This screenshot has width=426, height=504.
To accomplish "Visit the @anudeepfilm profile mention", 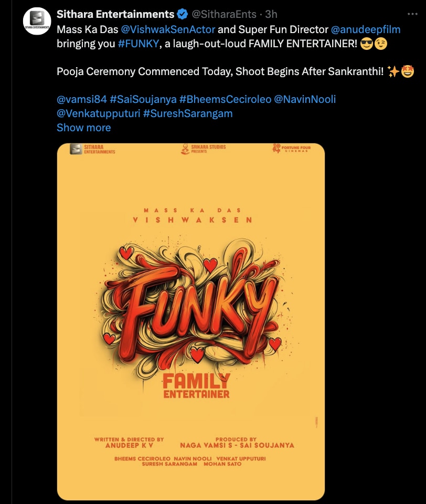I will pos(366,29).
